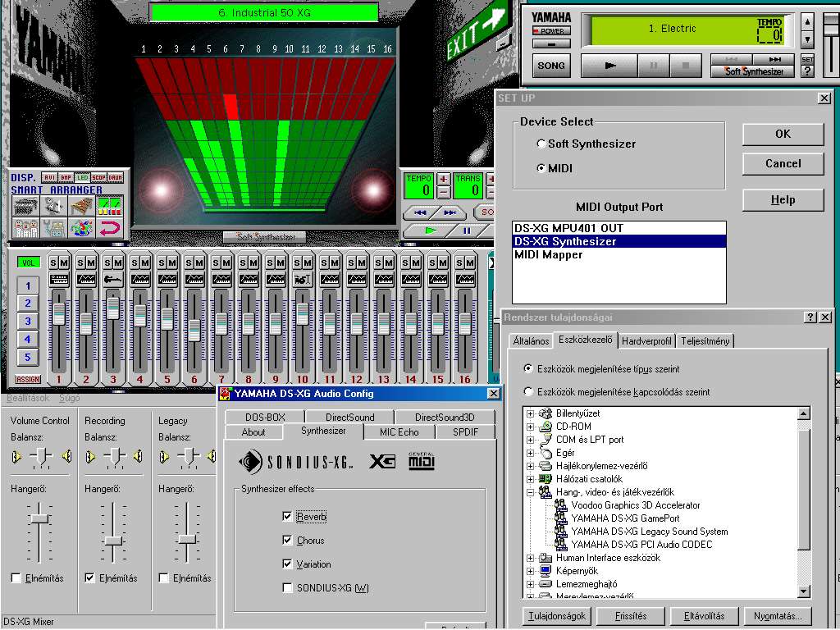The image size is (840, 630).
Task: Click the red ASSIGN button
Action: (x=28, y=379)
